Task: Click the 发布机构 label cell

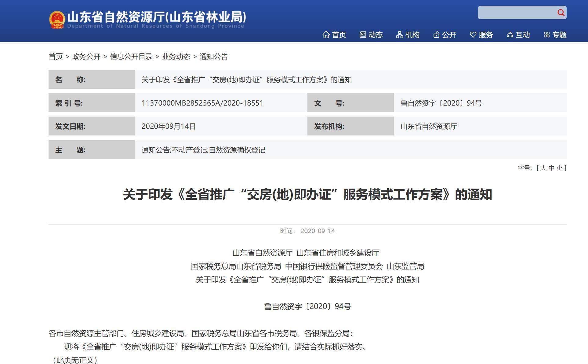Action: click(x=350, y=126)
